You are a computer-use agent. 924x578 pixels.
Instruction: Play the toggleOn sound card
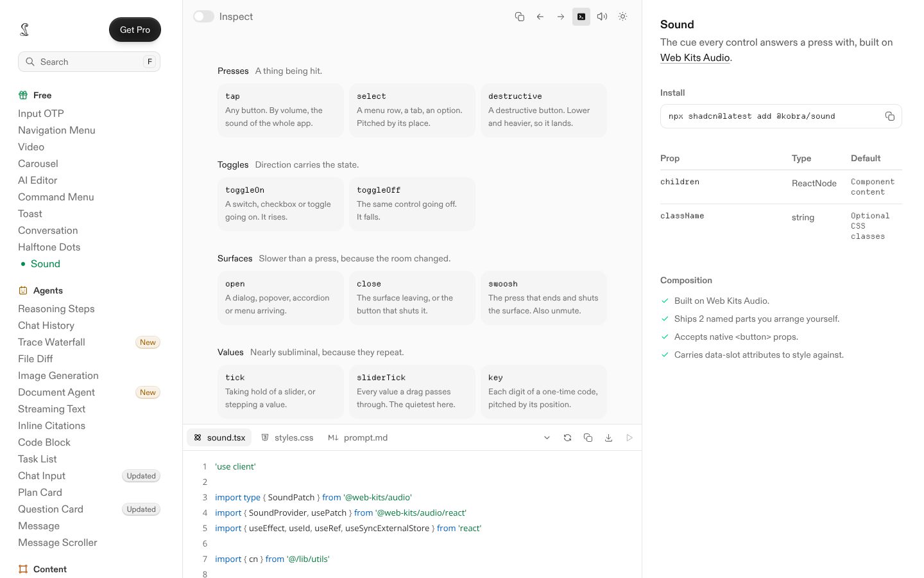280,204
